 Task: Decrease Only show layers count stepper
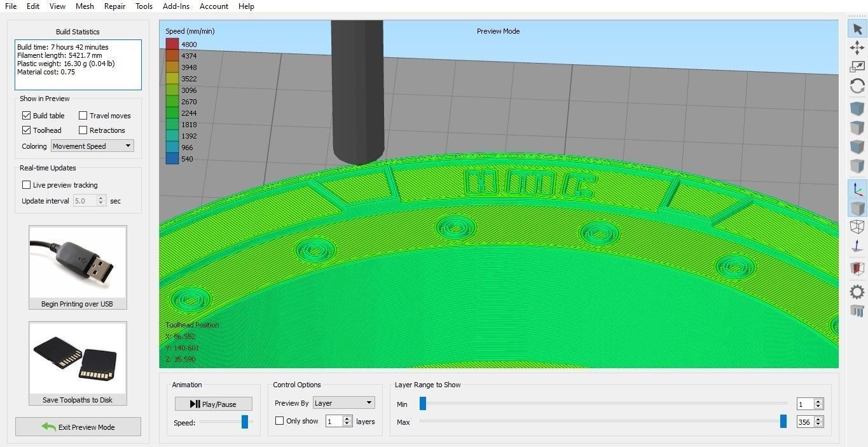point(347,423)
